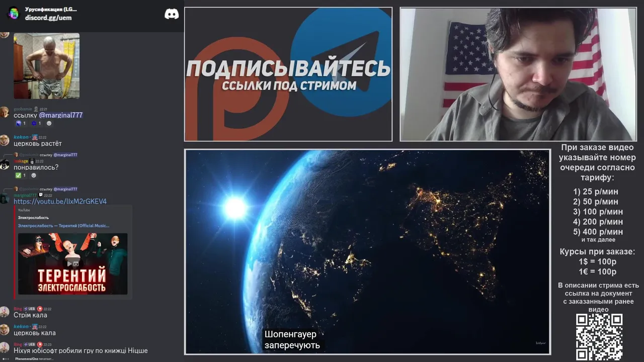Click the '1$ = 100р' exchange rate
Viewport: 644px width, 362px height.
[598, 261]
